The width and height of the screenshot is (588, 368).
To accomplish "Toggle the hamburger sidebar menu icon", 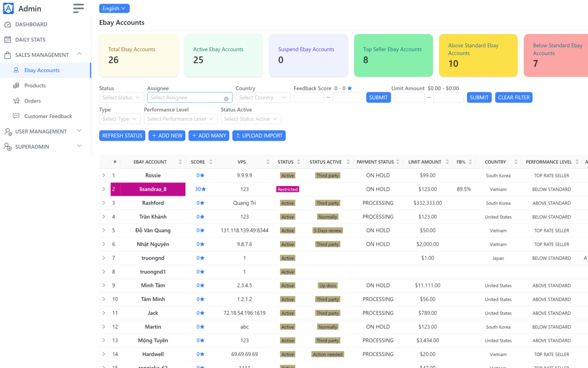I will click(x=79, y=8).
